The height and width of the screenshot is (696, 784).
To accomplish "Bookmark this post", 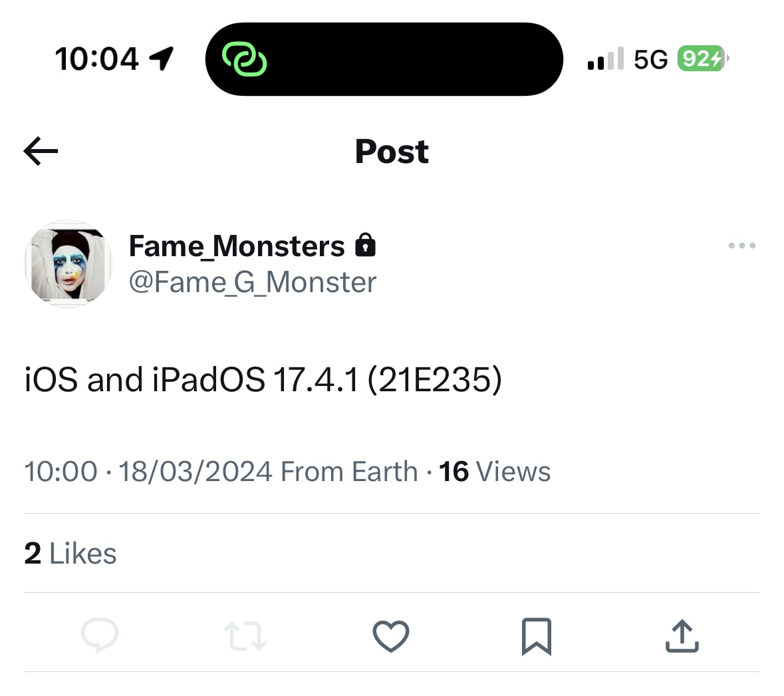I will [x=536, y=636].
